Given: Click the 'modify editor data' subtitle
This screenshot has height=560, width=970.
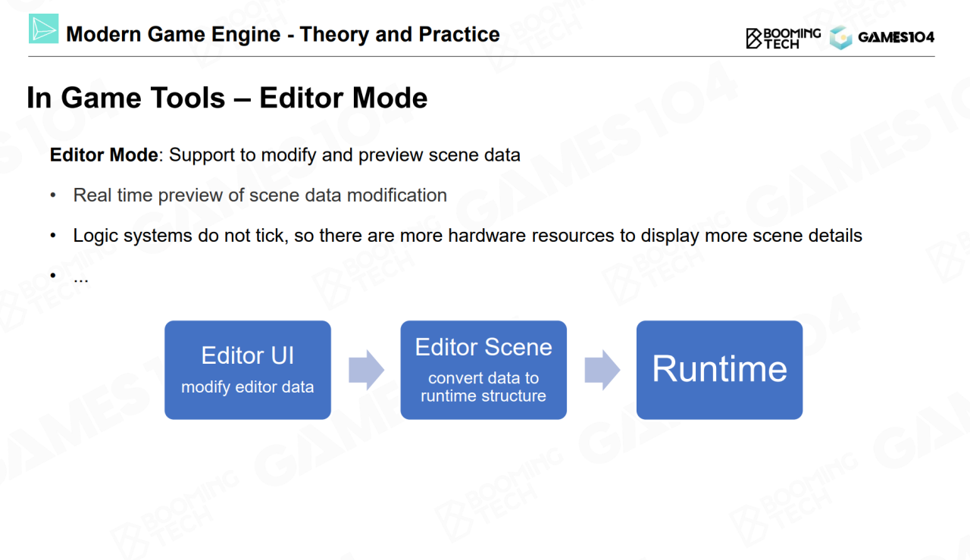Looking at the screenshot, I should (x=248, y=387).
